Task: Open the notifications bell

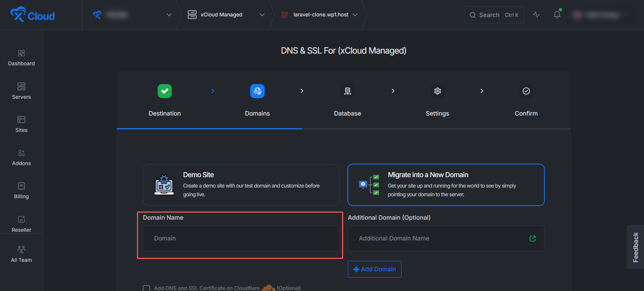Action: pyautogui.click(x=557, y=15)
